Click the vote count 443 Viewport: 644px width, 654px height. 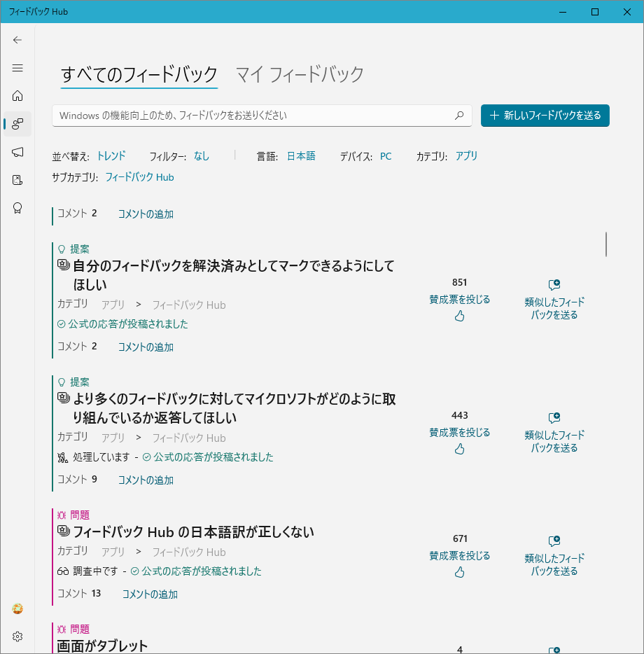point(459,415)
